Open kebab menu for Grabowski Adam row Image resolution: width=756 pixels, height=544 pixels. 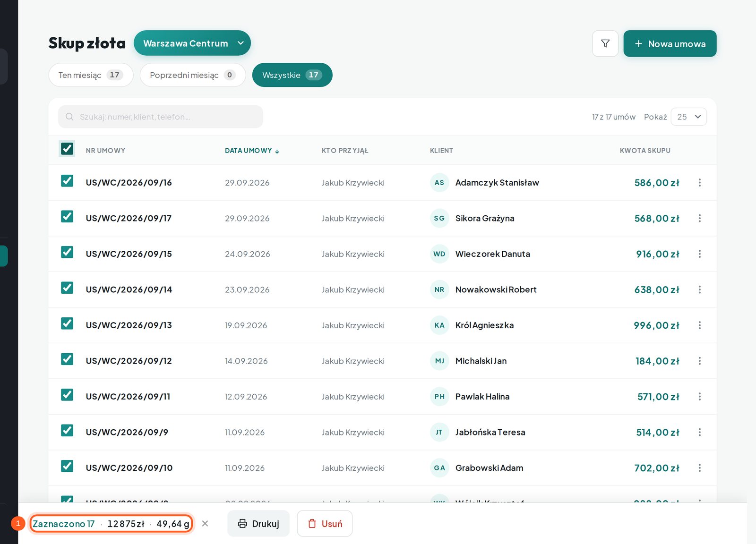[x=699, y=468]
